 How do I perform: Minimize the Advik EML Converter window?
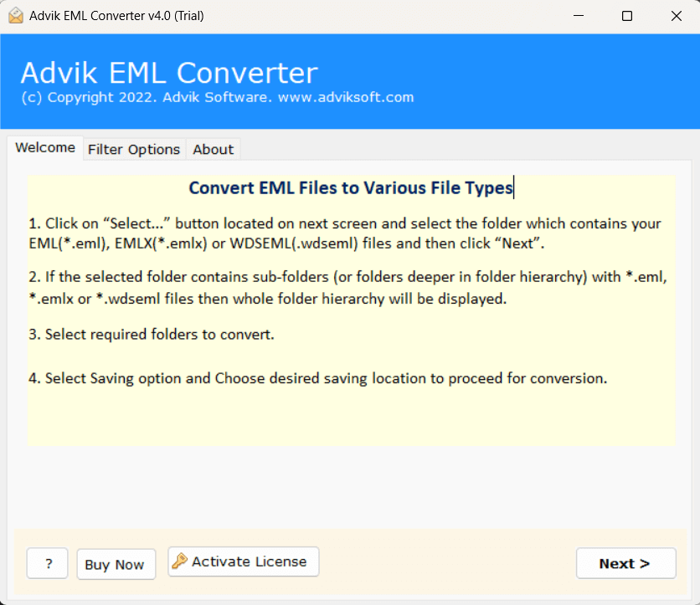579,16
